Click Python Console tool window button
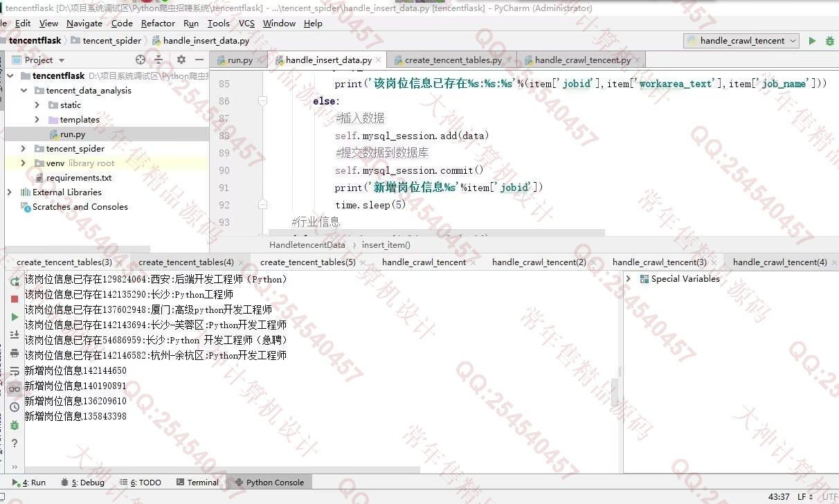 pos(269,483)
